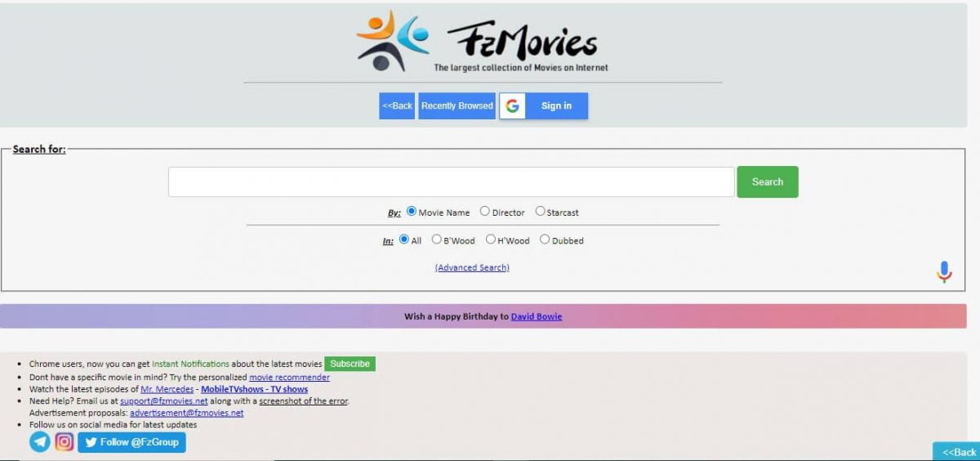Image resolution: width=980 pixels, height=461 pixels.
Task: Click the Follow @FzGroup Twitter button
Action: (x=131, y=442)
